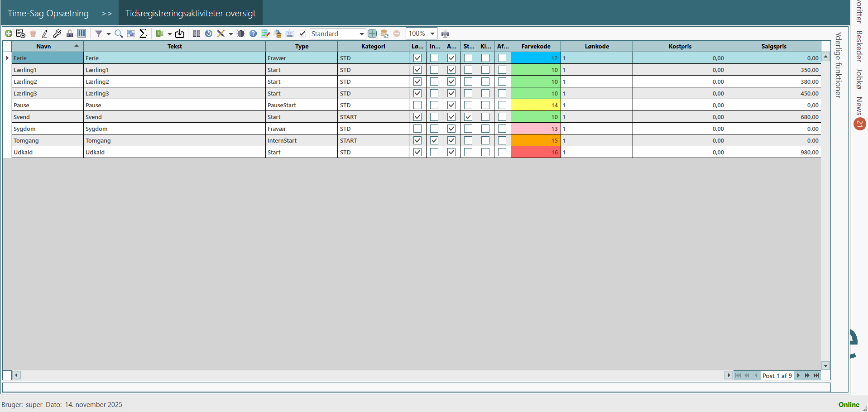
Task: Uncheck the In... checkbox in the Tomgang row
Action: (434, 140)
